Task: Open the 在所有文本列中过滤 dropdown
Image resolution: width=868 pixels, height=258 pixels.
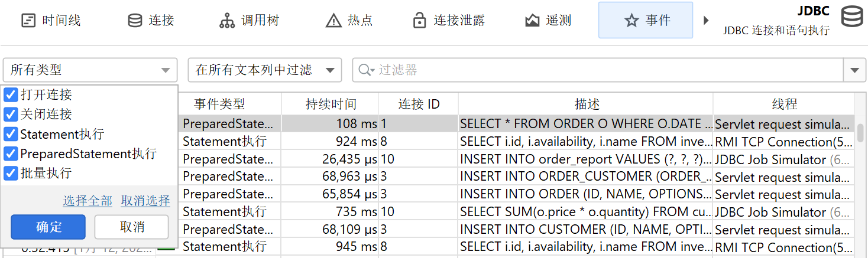Action: point(264,70)
